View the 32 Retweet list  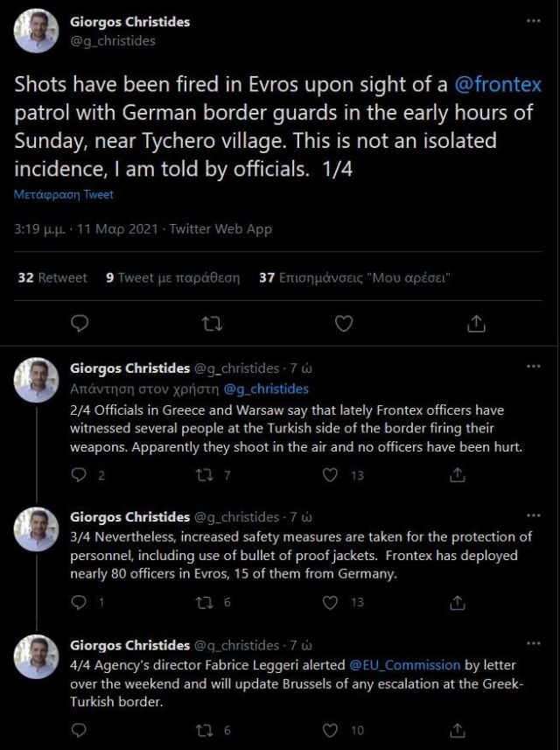[52, 277]
